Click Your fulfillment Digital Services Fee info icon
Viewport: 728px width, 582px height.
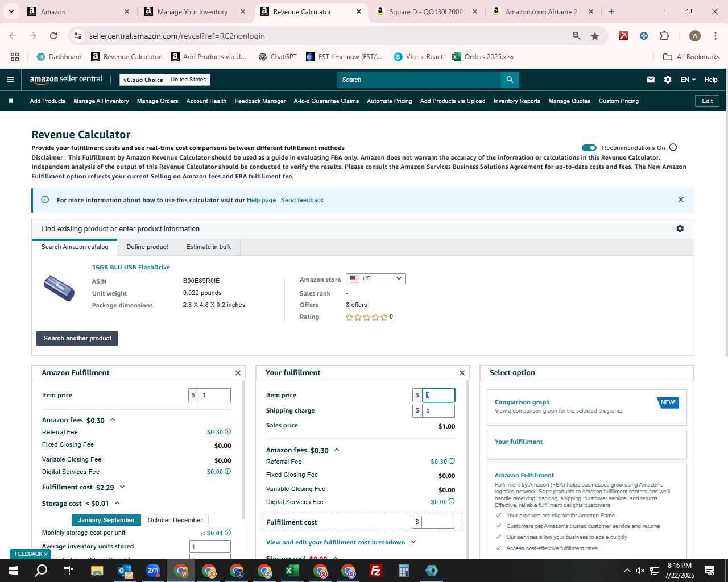(x=452, y=502)
